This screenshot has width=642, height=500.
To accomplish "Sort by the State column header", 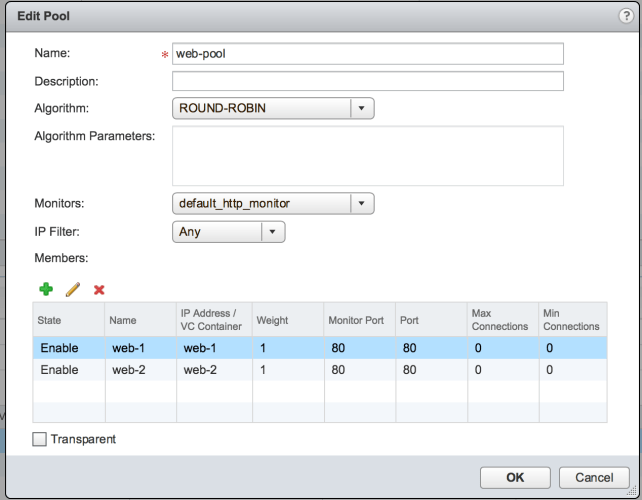I will click(68, 320).
